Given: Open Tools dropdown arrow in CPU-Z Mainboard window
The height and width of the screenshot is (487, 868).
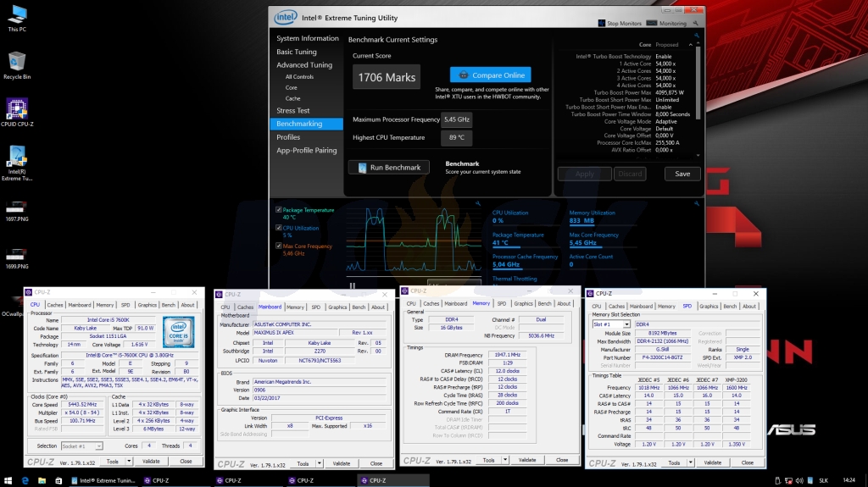Looking at the screenshot, I should [319, 463].
